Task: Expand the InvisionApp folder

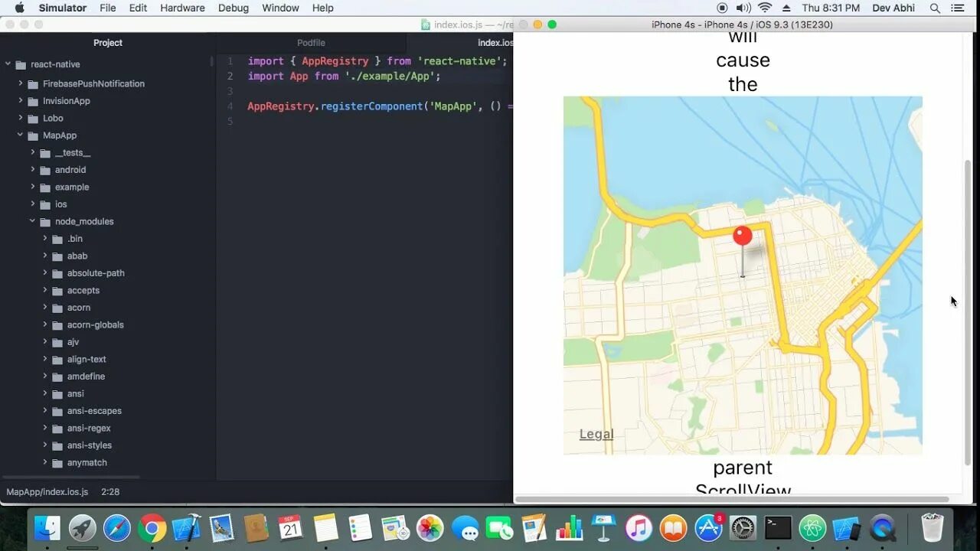Action: pos(21,101)
